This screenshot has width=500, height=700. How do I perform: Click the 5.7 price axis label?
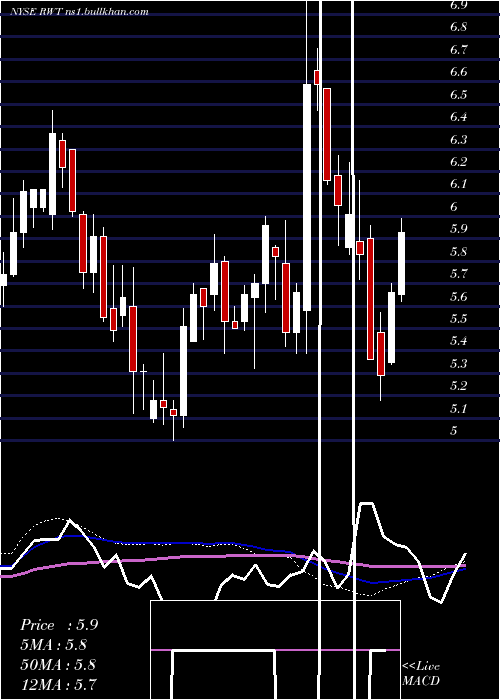pos(459,274)
